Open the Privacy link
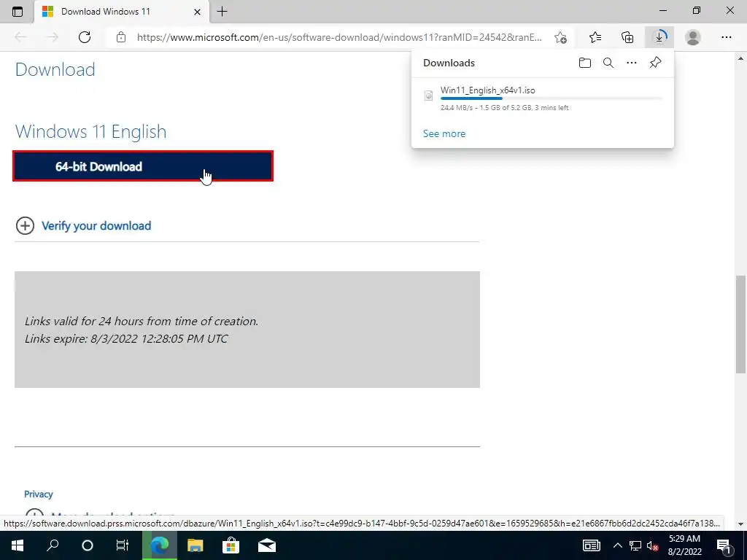 38,494
